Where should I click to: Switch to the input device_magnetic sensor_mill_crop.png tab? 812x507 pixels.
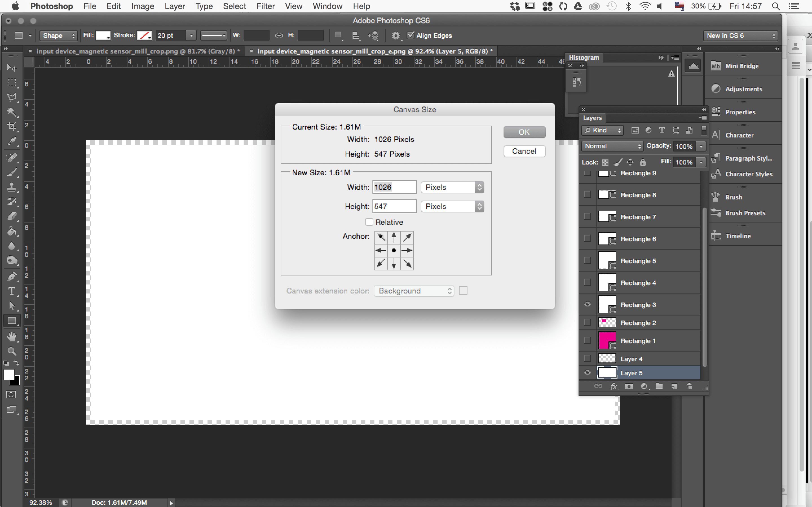tap(138, 51)
